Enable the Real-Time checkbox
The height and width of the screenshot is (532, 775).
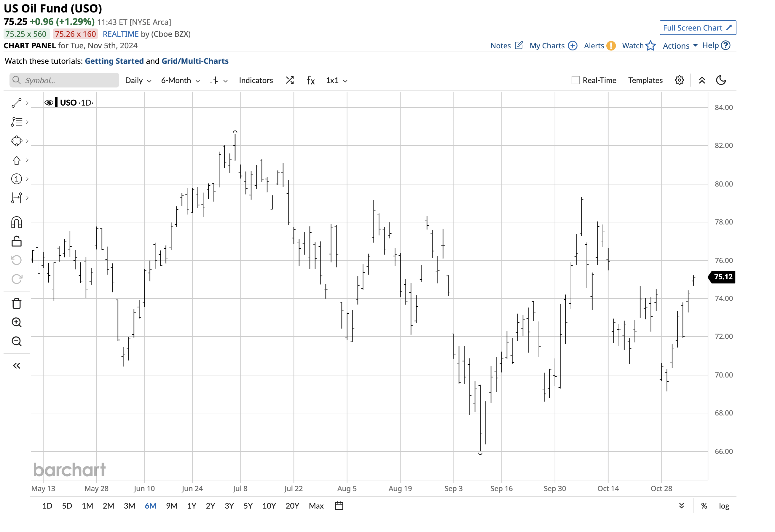tap(575, 80)
